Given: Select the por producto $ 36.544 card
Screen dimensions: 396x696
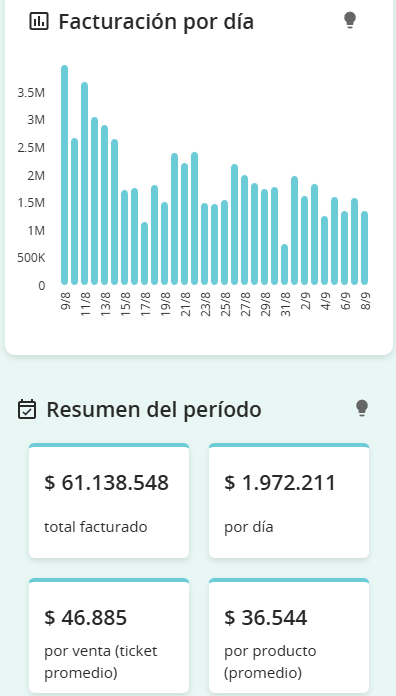Looking at the screenshot, I should (x=289, y=636).
